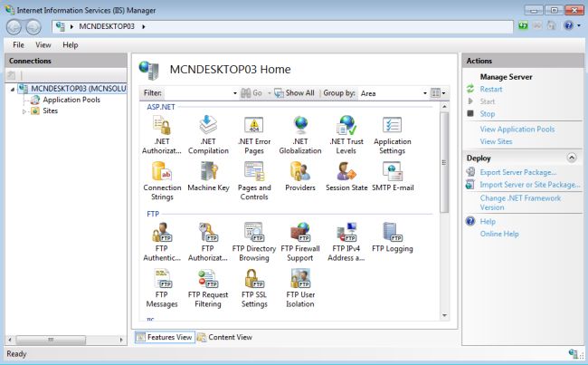Open the Providers feature
The height and width of the screenshot is (365, 588).
coord(300,178)
